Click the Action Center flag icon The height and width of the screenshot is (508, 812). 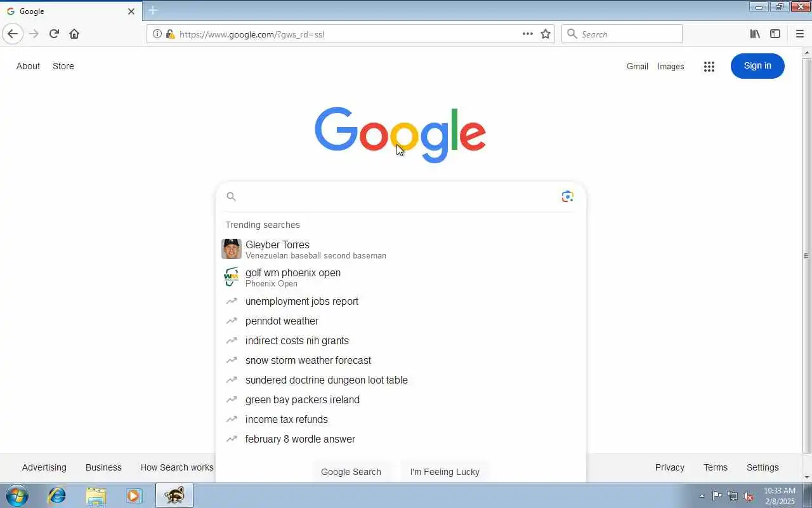(x=717, y=496)
